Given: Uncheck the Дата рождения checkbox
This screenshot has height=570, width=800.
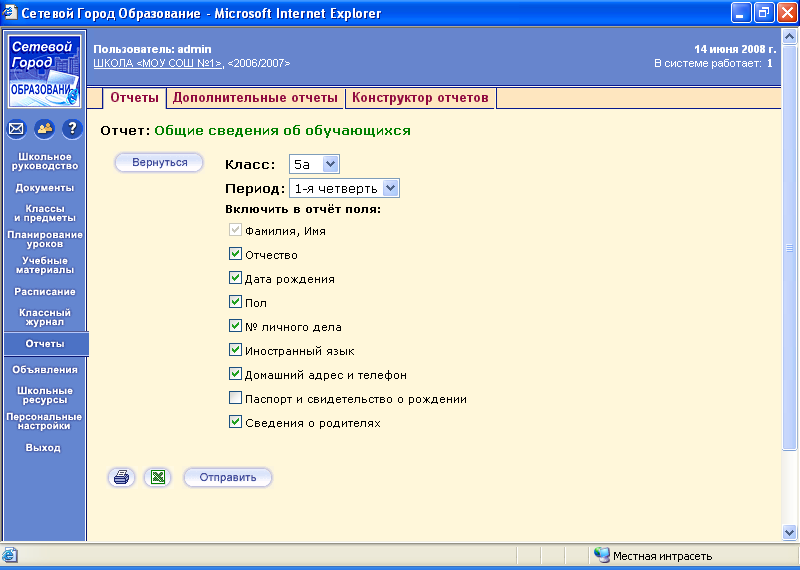Looking at the screenshot, I should [235, 278].
